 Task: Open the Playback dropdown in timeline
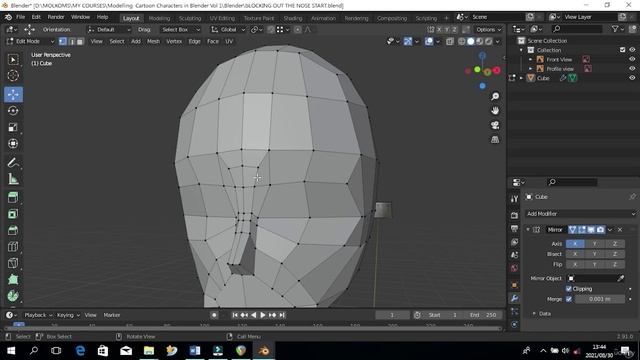[x=38, y=315]
